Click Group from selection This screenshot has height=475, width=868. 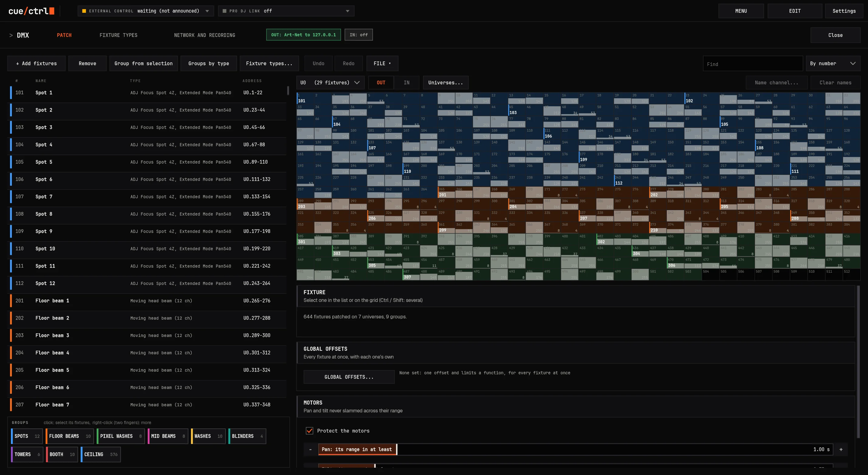pos(143,63)
